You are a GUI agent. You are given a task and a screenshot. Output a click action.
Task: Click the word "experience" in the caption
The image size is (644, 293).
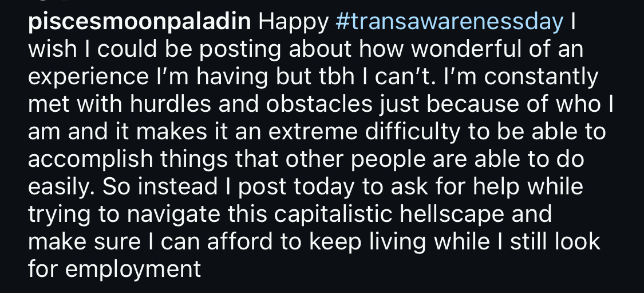click(x=84, y=77)
